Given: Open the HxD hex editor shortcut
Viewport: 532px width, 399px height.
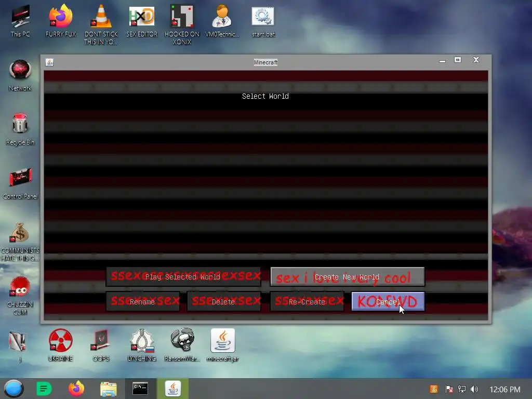Looking at the screenshot, I should [x=142, y=21].
